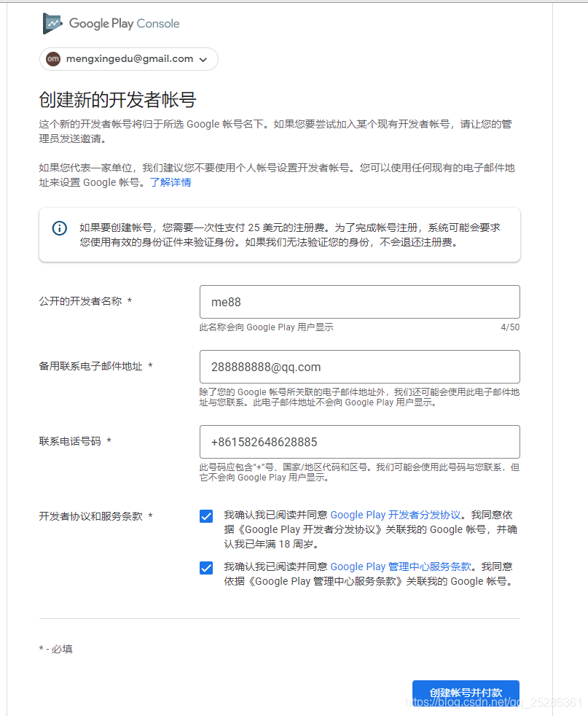Open the 了解详情 link
Screen dimensions: 588x716
(x=170, y=182)
